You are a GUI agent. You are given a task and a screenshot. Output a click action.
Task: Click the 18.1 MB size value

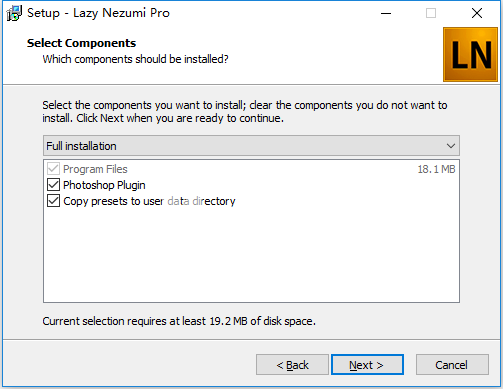pyautogui.click(x=436, y=169)
